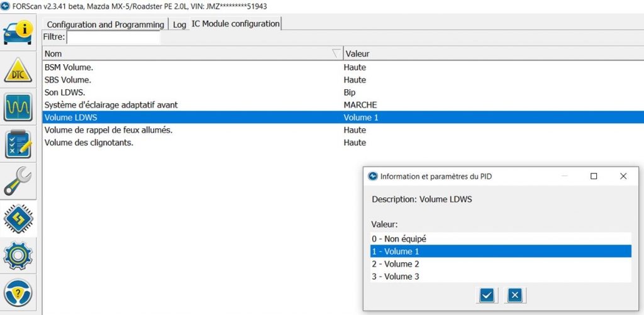Image resolution: width=644 pixels, height=315 pixels.
Task: Click the Nom column sort arrow
Action: click(x=336, y=53)
